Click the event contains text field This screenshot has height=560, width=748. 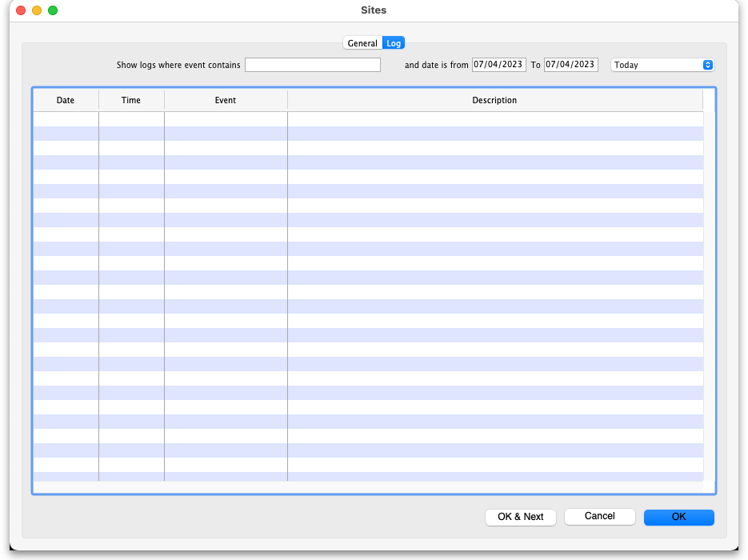[x=312, y=65]
